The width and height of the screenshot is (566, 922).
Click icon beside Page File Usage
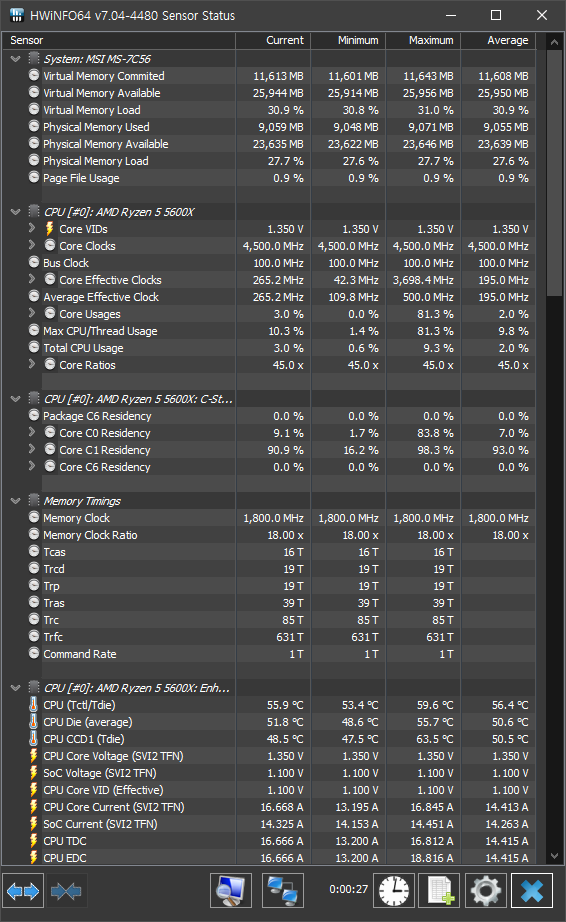[x=34, y=177]
